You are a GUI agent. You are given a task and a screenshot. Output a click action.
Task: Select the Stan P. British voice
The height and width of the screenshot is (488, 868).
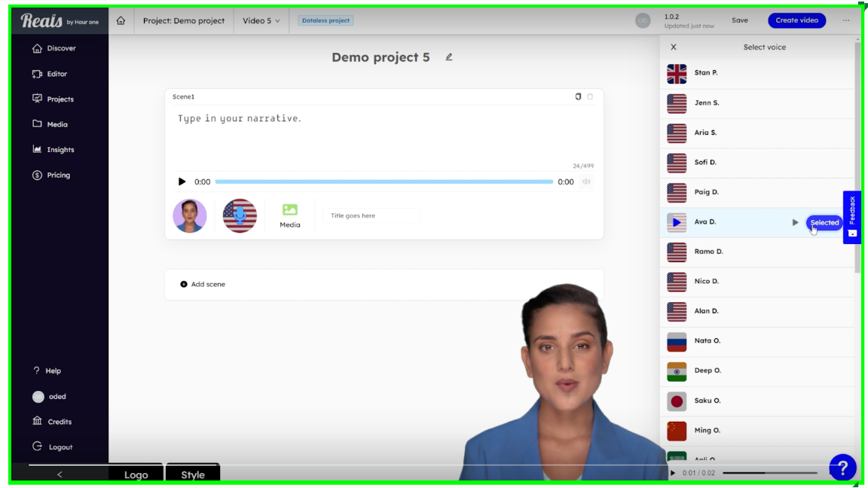tap(706, 73)
